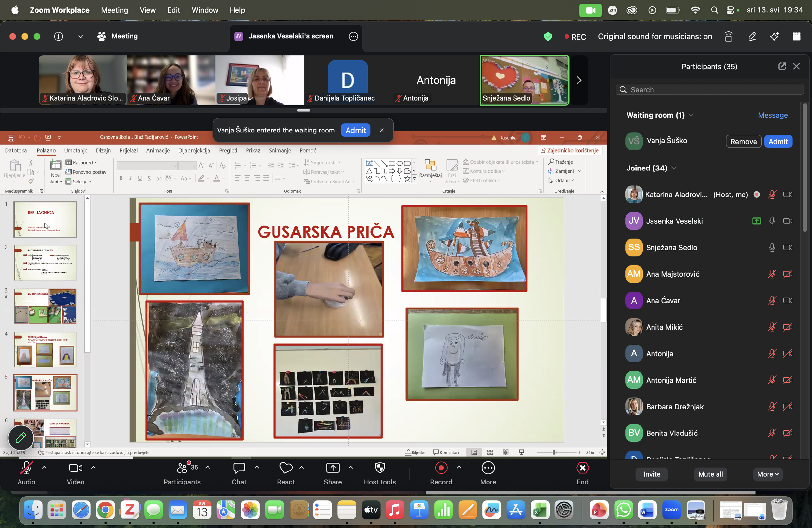Open the View menu in menu bar

point(147,10)
